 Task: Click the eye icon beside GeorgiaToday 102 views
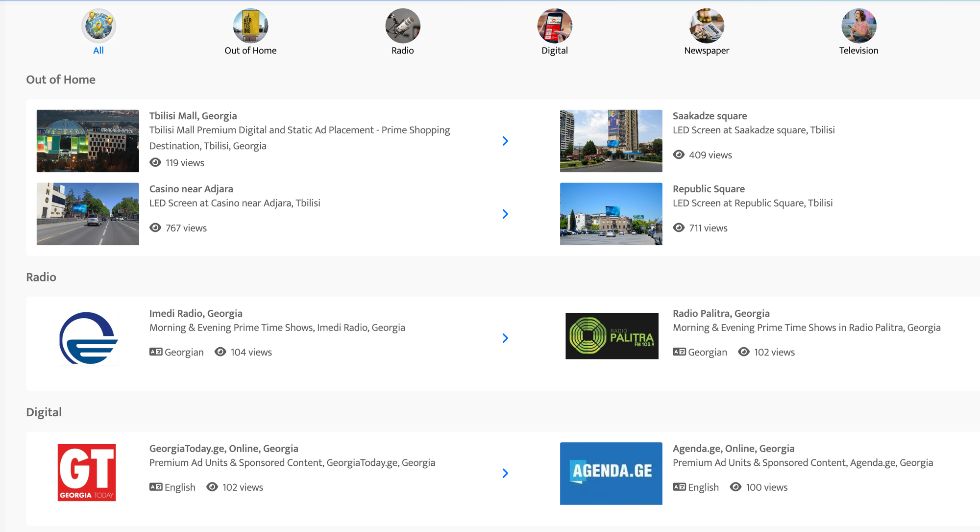[x=212, y=487]
